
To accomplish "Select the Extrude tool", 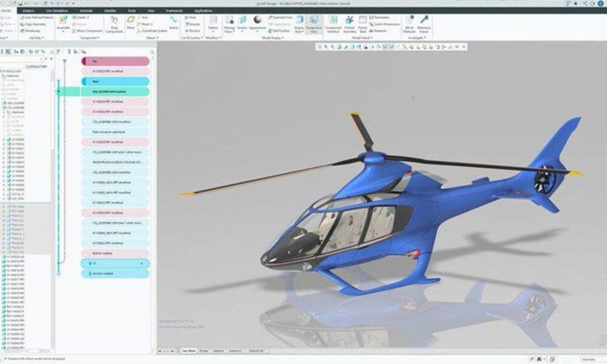I will (192, 24).
